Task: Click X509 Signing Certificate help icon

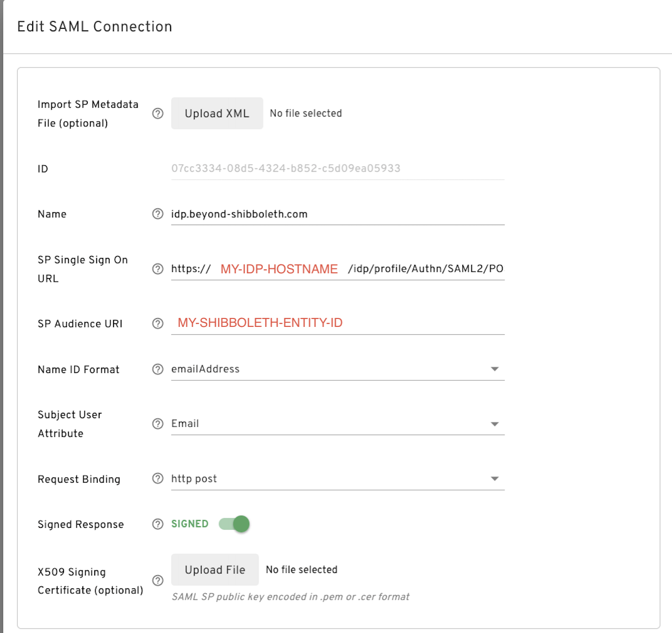Action: tap(158, 580)
